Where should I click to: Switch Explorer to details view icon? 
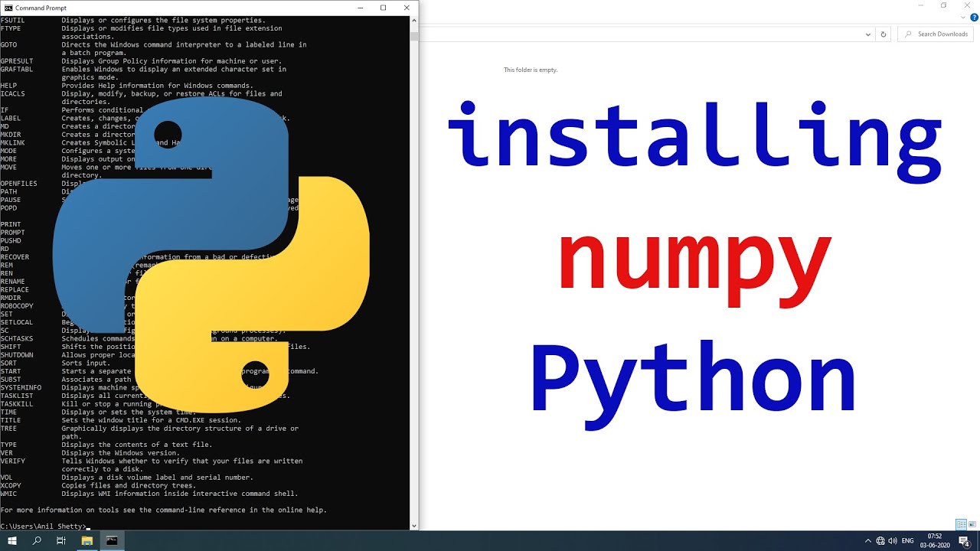coord(961,524)
